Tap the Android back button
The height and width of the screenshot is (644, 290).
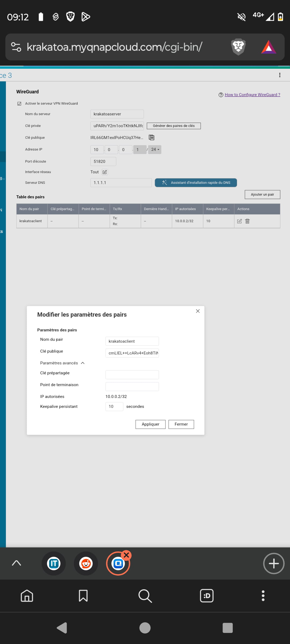click(62, 628)
